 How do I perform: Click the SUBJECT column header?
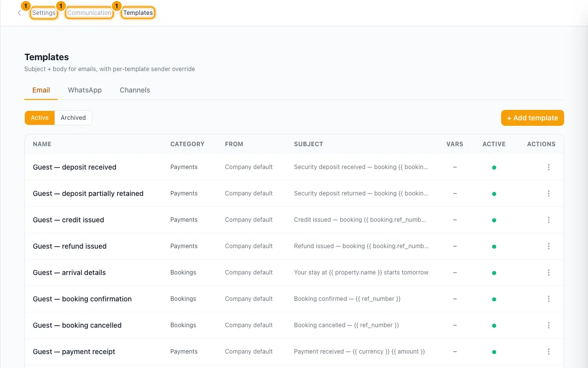308,144
